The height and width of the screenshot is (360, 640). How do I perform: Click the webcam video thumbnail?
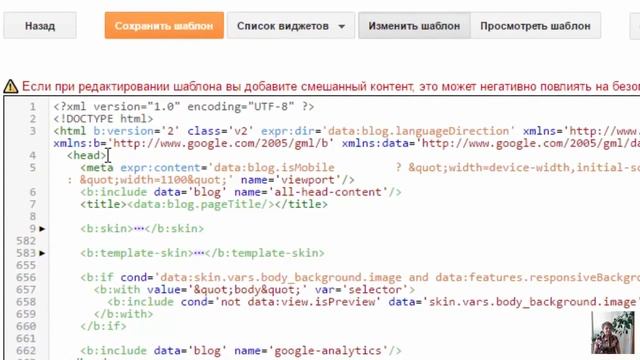pos(613,332)
